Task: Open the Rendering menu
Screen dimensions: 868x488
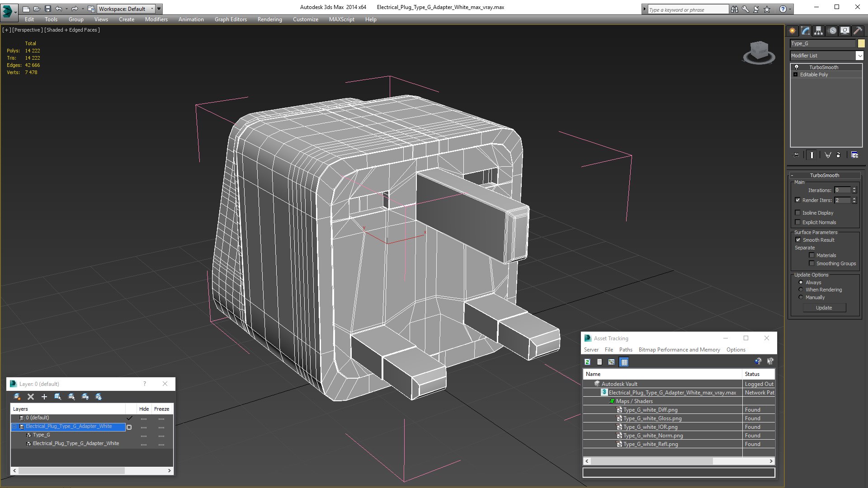Action: click(x=269, y=19)
